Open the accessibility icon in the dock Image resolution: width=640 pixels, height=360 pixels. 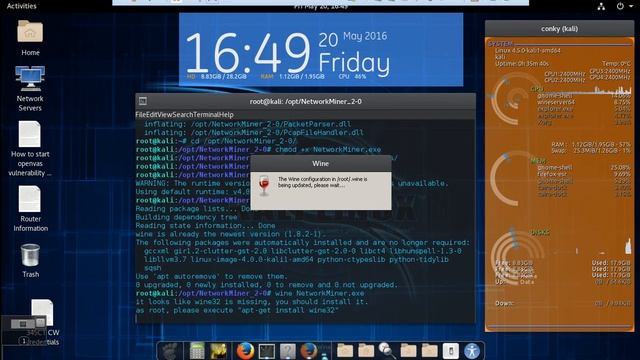click(472, 351)
